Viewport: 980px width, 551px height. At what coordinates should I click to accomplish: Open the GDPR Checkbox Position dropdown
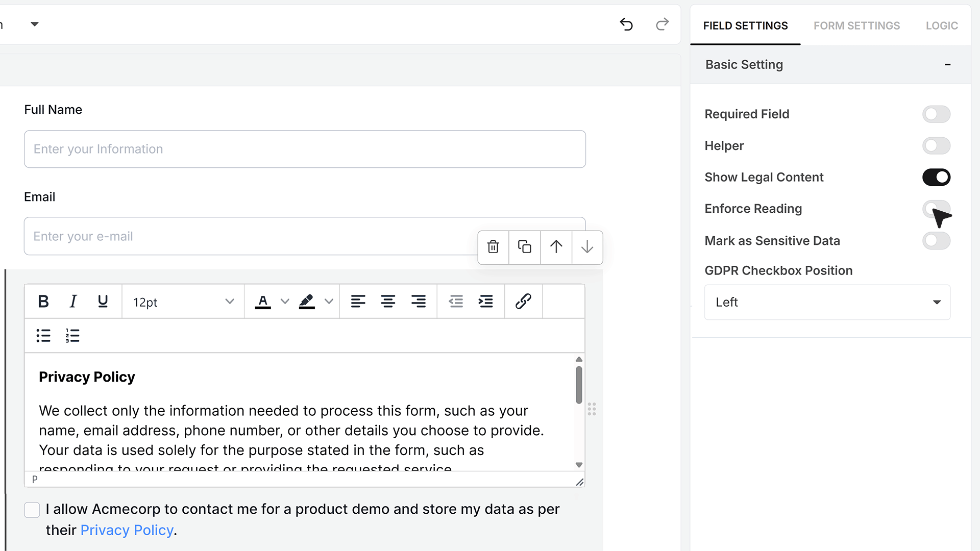pyautogui.click(x=827, y=303)
